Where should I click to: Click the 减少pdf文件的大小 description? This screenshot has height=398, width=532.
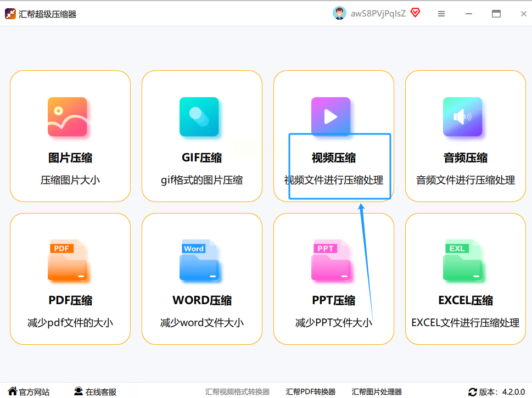[70, 322]
